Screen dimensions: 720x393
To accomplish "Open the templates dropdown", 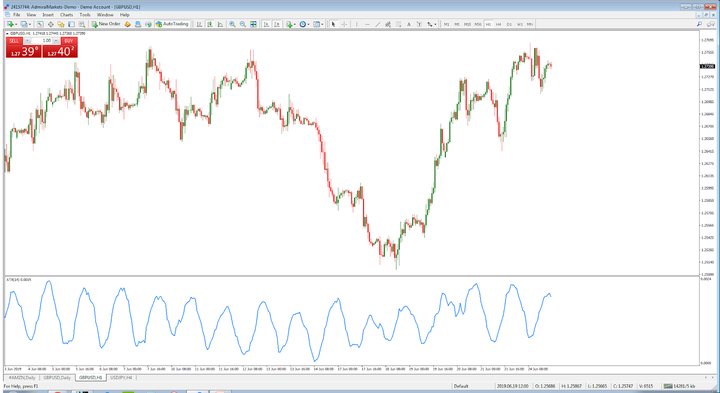I will (318, 24).
